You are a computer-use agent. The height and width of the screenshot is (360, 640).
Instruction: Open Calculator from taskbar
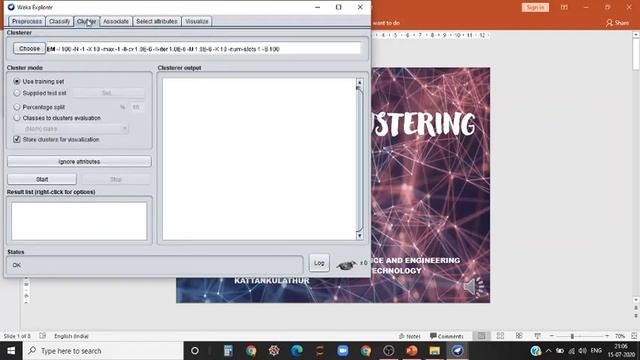[x=228, y=351]
